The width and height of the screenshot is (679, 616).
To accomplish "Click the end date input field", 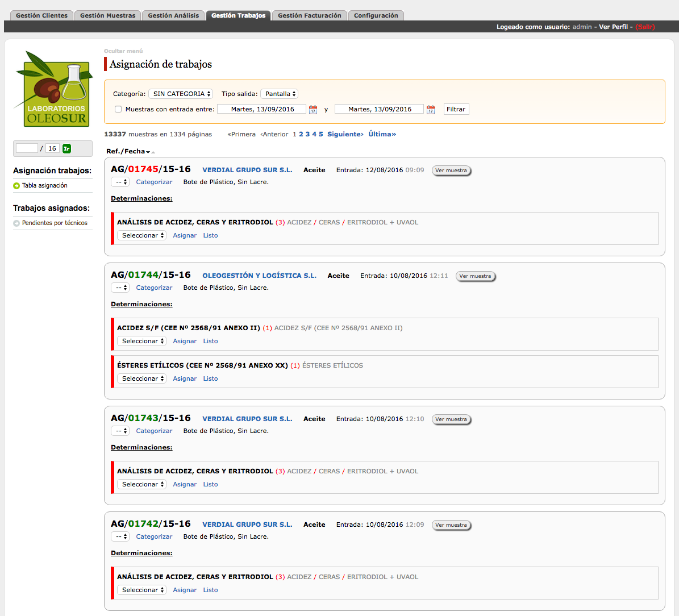I will coord(380,109).
